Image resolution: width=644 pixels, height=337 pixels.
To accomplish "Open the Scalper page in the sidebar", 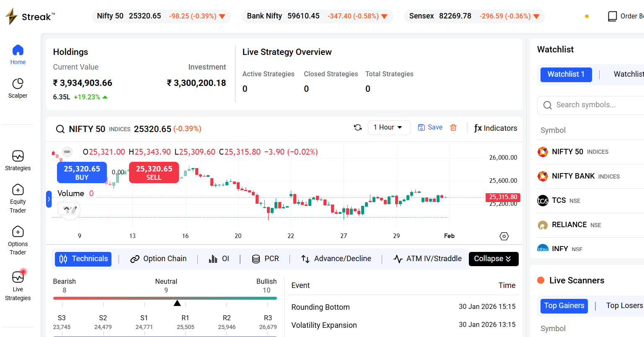I will 18,88.
